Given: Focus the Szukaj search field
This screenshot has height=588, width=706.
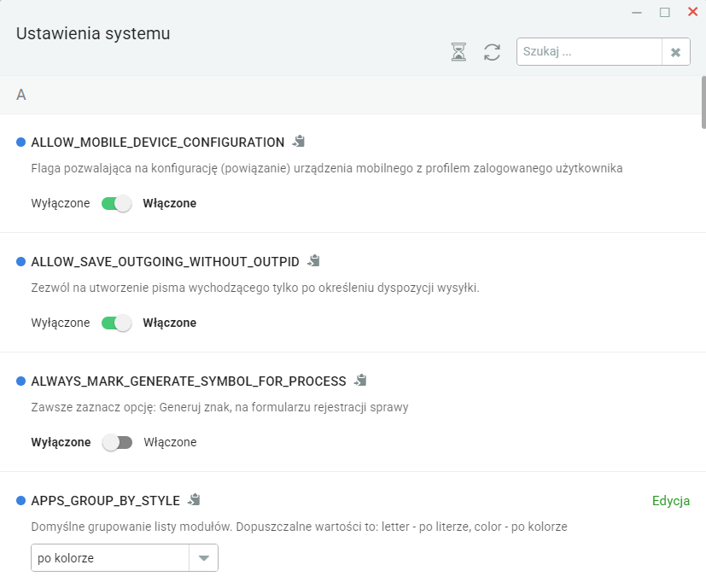Looking at the screenshot, I should click(x=589, y=52).
